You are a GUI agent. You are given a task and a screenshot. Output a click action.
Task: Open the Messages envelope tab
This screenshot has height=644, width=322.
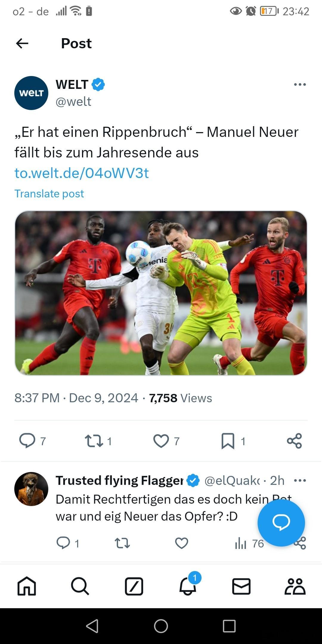pyautogui.click(x=241, y=586)
